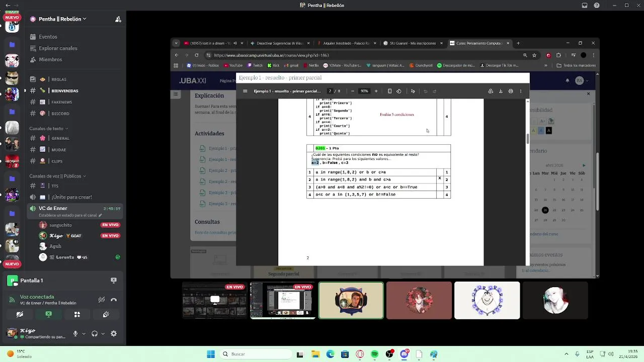The image size is (644, 362).
Task: Open microphone input options arrow
Action: (x=84, y=333)
